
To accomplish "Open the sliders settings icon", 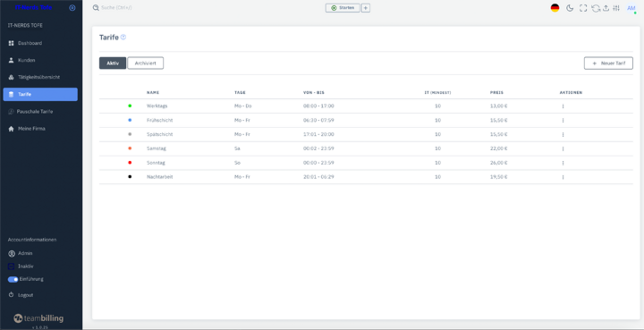I will (x=616, y=8).
